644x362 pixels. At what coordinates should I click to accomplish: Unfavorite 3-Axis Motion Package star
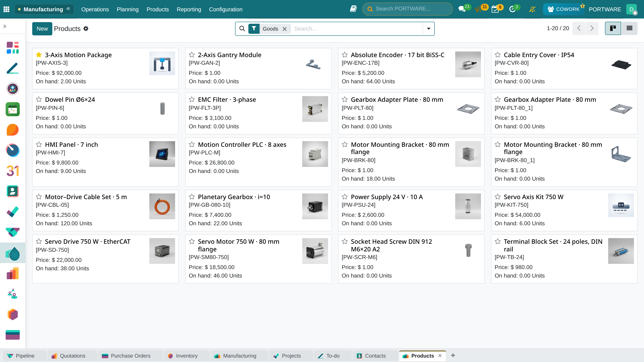pyautogui.click(x=39, y=55)
